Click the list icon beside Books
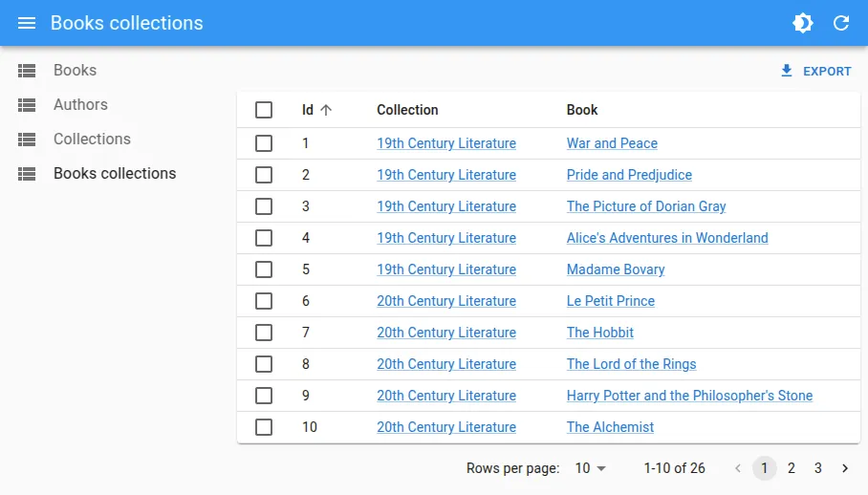Viewport: 868px width, 495px height. pyautogui.click(x=27, y=71)
